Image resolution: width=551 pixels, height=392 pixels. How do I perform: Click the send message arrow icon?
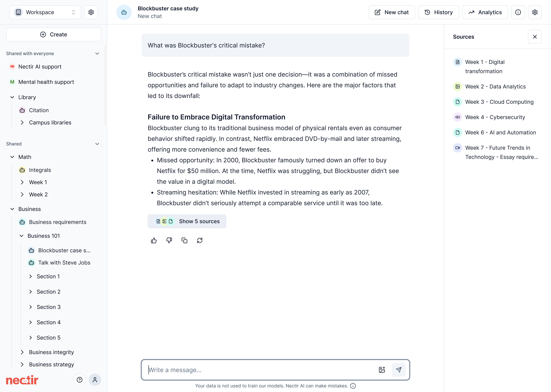(399, 370)
